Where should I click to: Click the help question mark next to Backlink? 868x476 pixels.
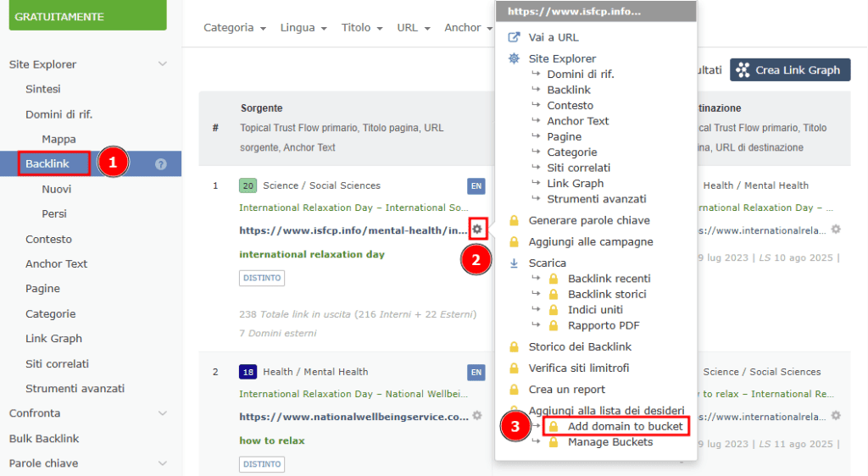coord(161,164)
